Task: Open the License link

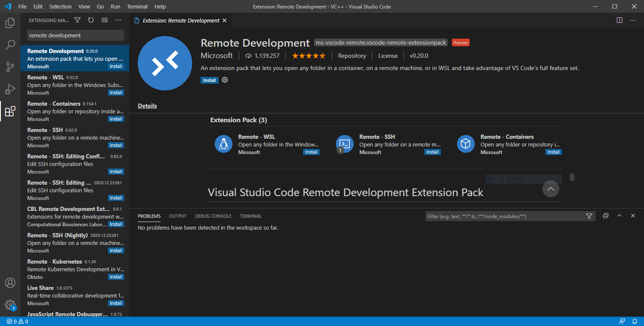Action: point(388,56)
